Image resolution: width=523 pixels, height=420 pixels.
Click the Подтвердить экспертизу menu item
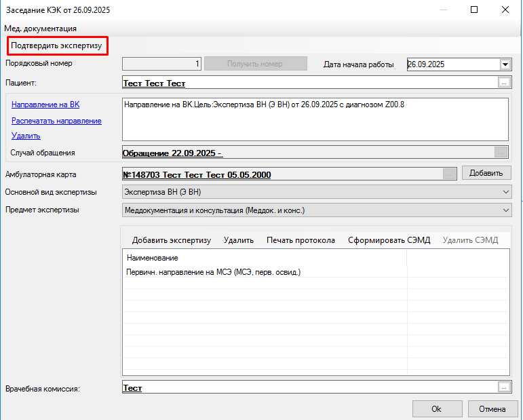(56, 45)
